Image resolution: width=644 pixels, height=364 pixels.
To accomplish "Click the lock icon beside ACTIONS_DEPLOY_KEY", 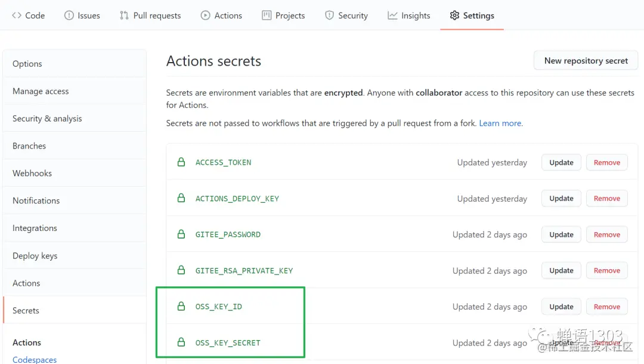I will pos(181,198).
